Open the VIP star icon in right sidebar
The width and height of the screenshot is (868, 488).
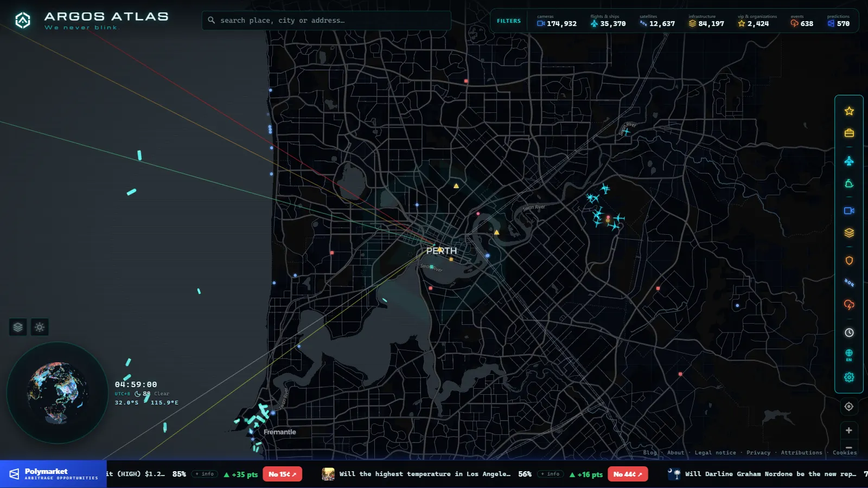pos(849,111)
